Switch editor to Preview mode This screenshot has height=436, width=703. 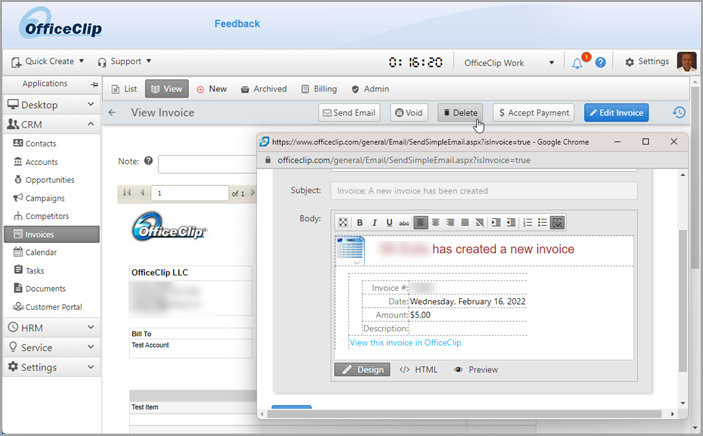pos(476,370)
